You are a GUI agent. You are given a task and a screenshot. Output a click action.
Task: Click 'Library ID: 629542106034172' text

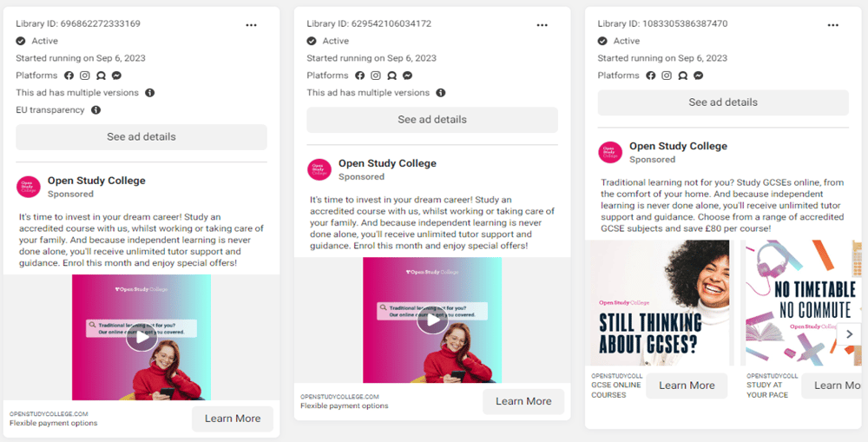point(369,23)
